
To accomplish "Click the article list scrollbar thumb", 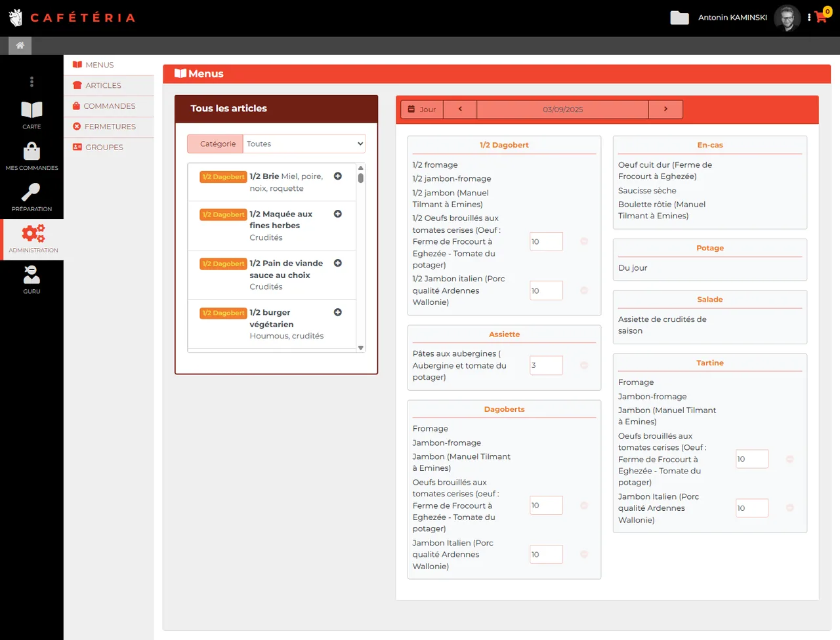I will point(360,178).
